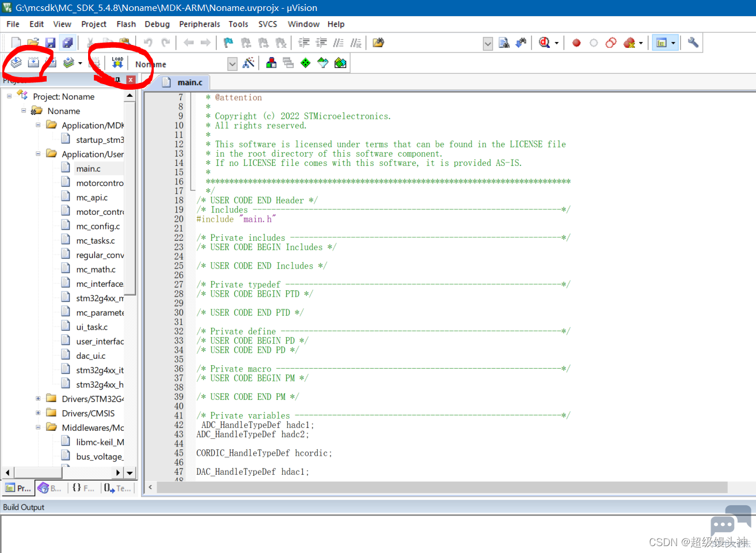Click the Save All icon

tap(68, 43)
